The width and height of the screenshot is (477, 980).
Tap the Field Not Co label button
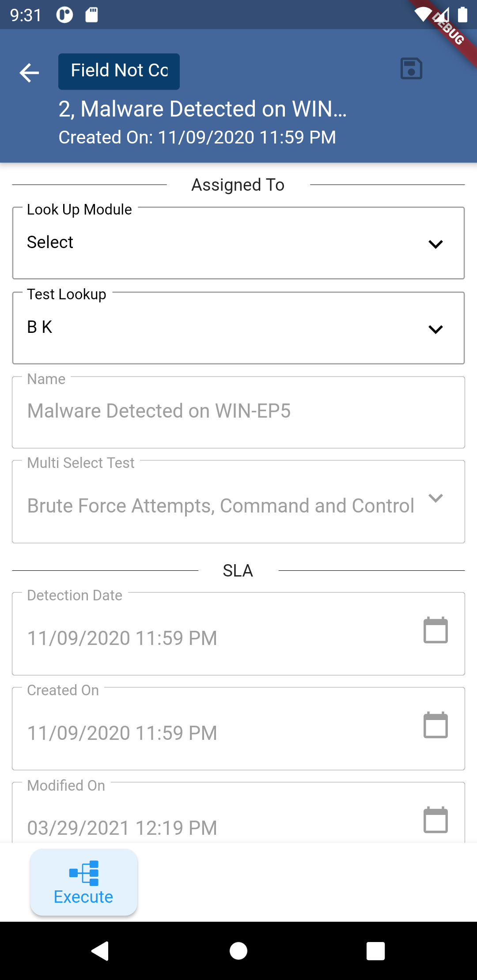point(119,71)
